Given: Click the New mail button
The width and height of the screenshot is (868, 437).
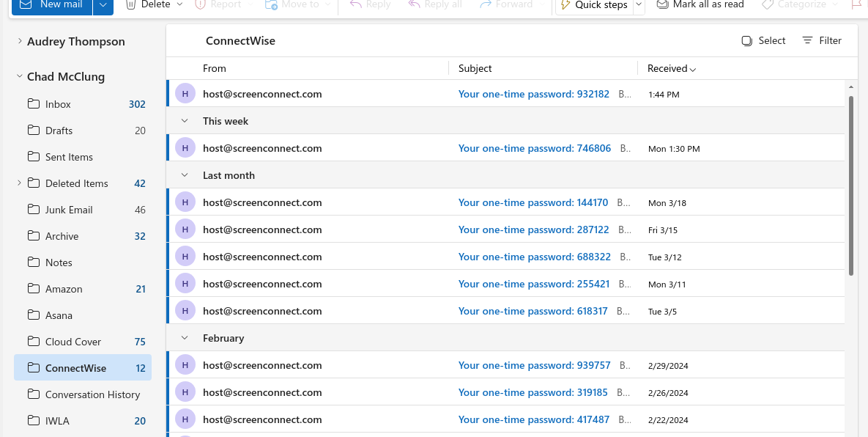Looking at the screenshot, I should [x=51, y=6].
